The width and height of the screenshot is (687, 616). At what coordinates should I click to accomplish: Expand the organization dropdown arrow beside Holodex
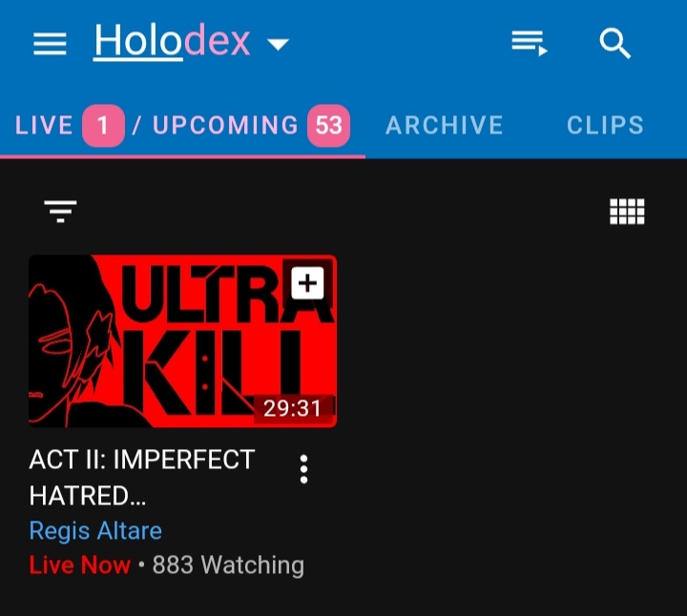click(278, 44)
